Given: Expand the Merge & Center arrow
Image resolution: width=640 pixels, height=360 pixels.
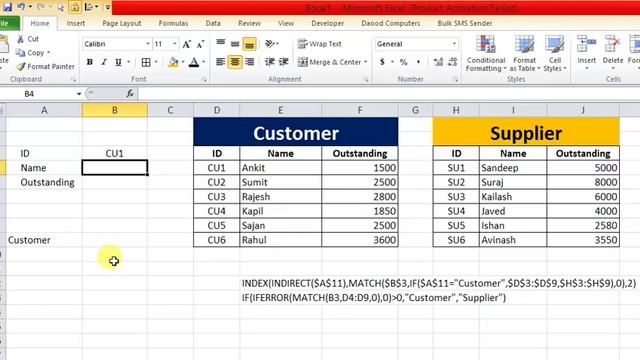Looking at the screenshot, I should (x=366, y=62).
